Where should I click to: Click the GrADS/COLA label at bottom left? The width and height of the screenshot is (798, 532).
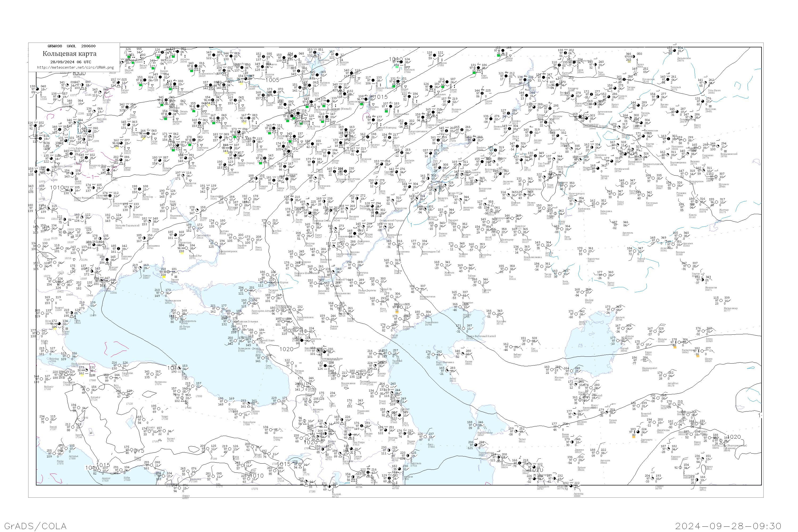tap(35, 526)
